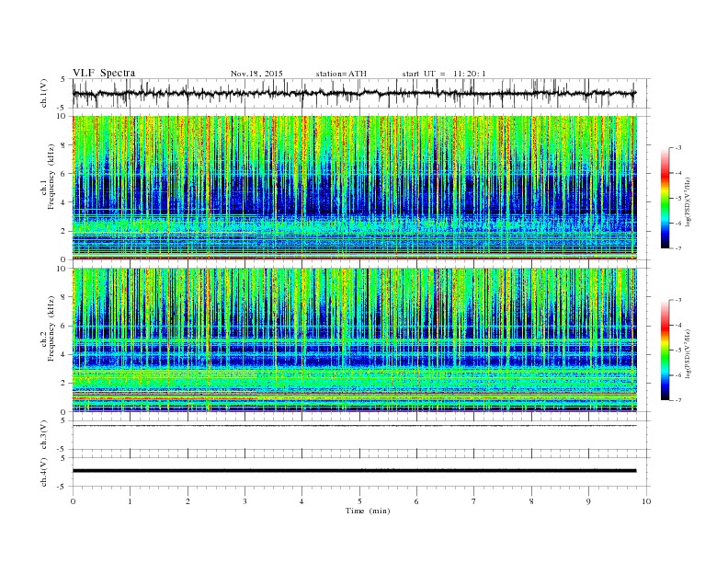Viewport: 728px width, 563px height.
Task: Click the "8" kHz tick of ch.2 spectrogram
Action: point(64,297)
